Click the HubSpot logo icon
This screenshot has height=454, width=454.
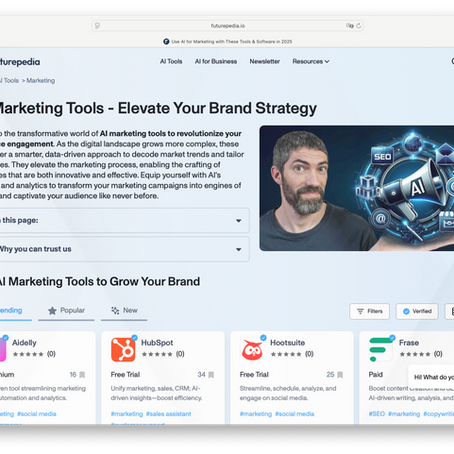[123, 350]
